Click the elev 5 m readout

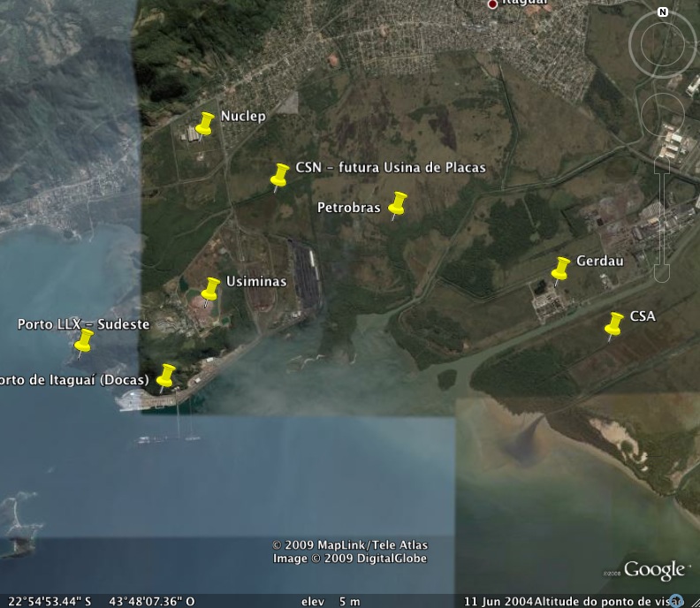[x=331, y=601]
